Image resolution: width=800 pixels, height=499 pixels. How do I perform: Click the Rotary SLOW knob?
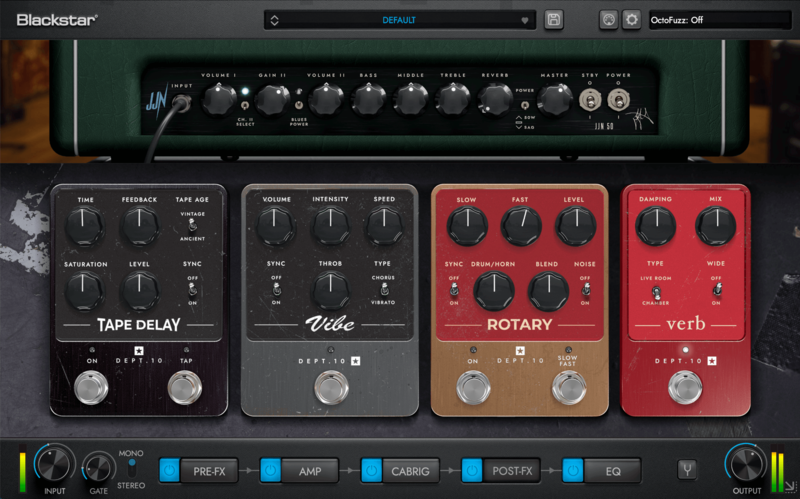(x=467, y=227)
